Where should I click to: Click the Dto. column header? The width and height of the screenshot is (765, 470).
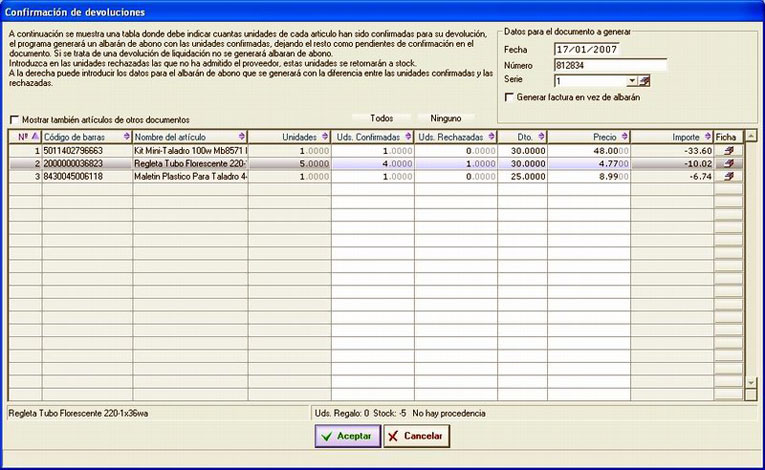(523, 137)
